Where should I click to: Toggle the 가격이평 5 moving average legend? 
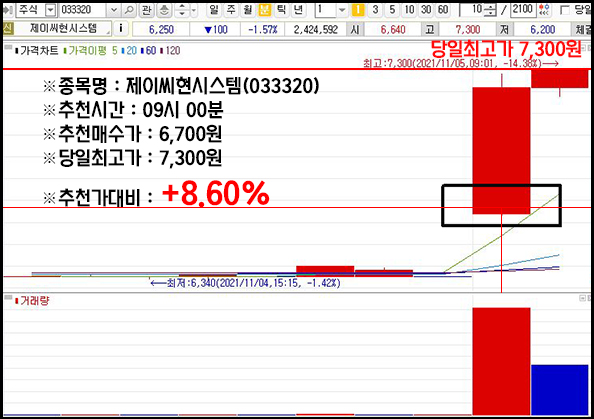[x=91, y=50]
